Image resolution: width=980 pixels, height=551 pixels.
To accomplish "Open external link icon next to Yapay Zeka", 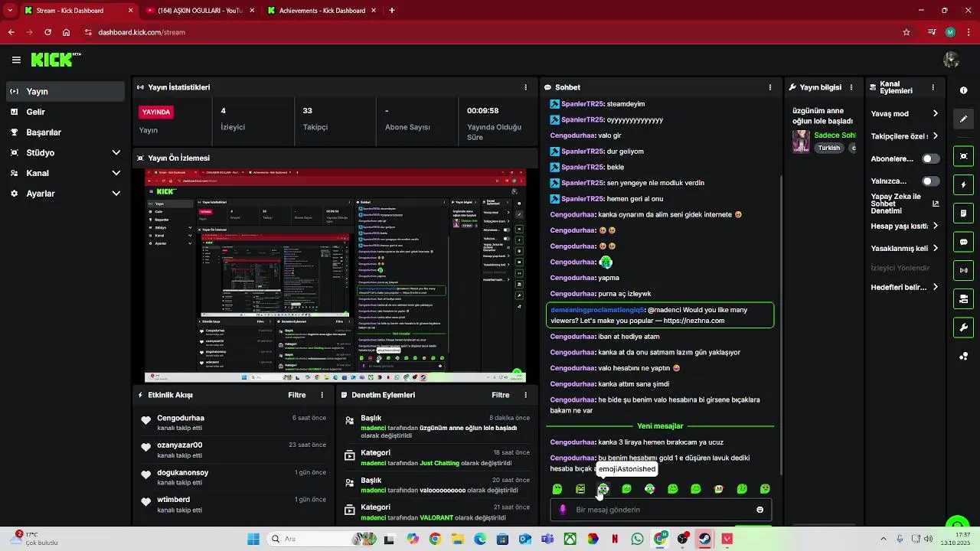I will coord(936,204).
